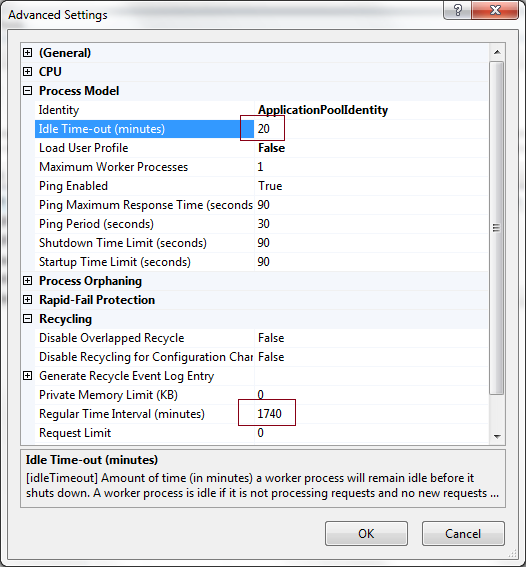Image resolution: width=526 pixels, height=567 pixels.
Task: Collapse the Process Model section
Action: coord(27,91)
